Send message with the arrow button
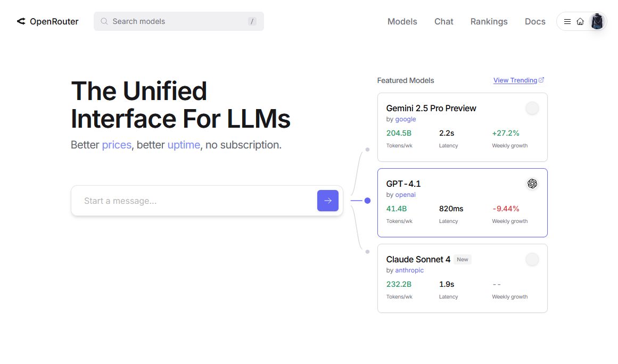This screenshot has width=618, height=364. coord(328,201)
